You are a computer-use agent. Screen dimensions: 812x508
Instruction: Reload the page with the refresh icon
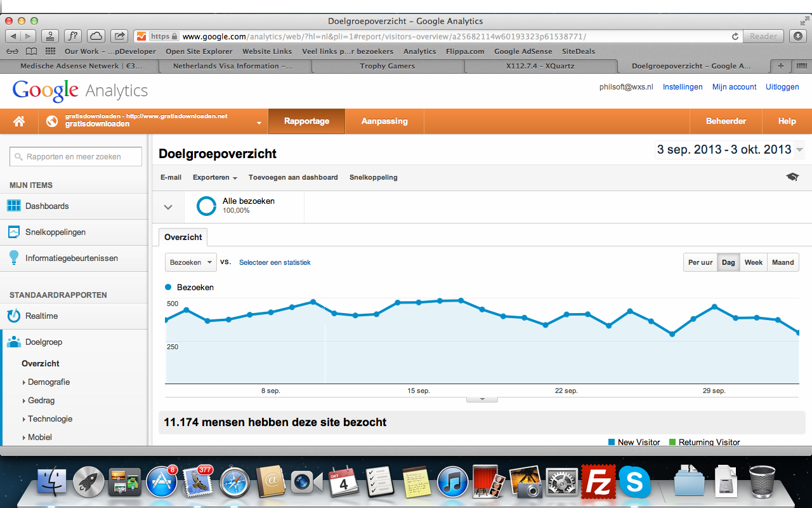(x=735, y=36)
